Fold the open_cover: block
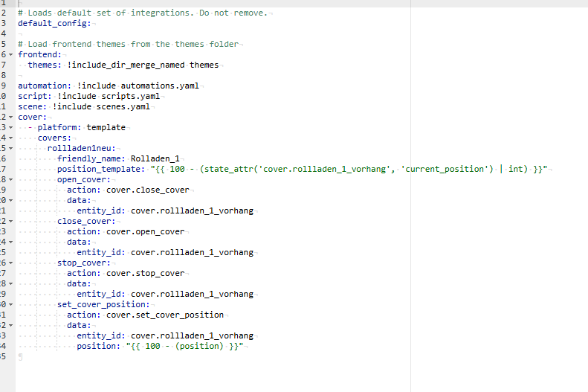Screen dimensions: 588x392 click(x=11, y=180)
